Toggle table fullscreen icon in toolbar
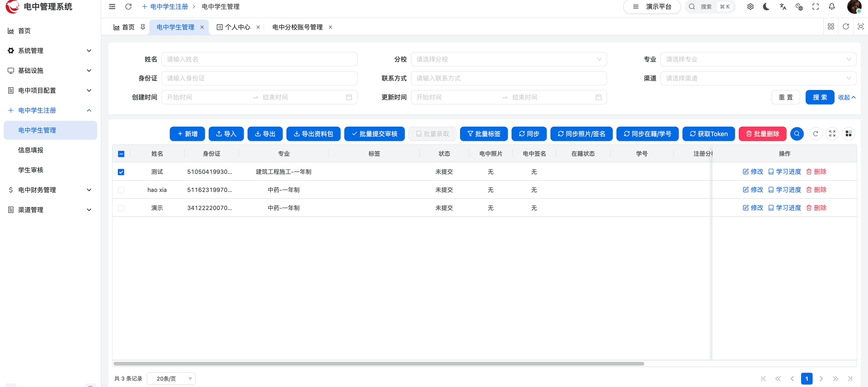 pos(832,134)
